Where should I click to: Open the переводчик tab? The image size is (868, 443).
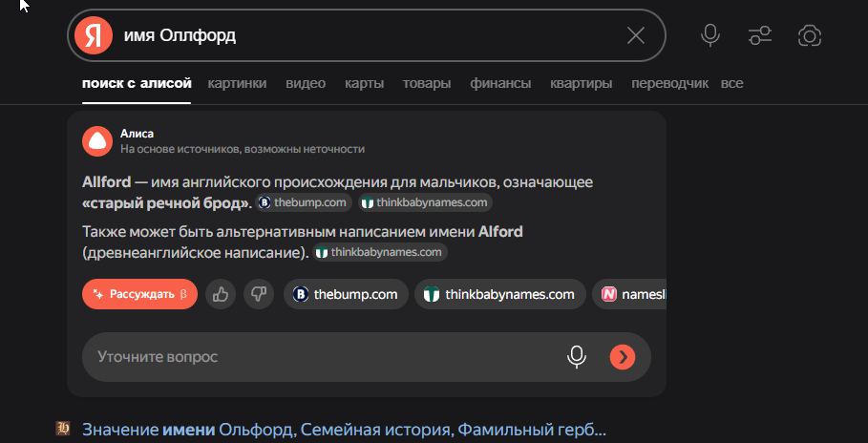[669, 84]
